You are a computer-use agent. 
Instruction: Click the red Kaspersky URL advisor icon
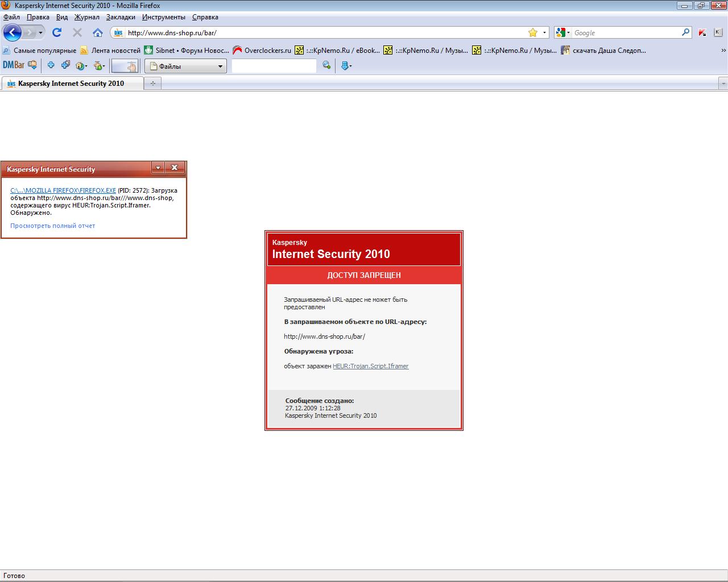703,32
